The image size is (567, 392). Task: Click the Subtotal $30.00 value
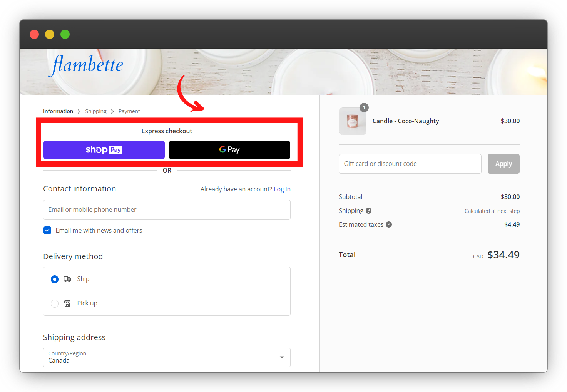point(510,197)
